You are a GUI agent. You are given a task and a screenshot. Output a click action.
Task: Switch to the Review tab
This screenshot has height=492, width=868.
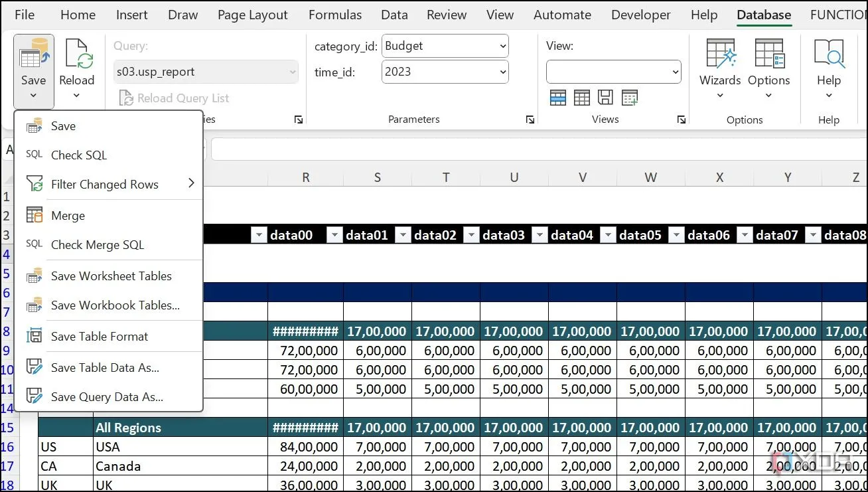447,15
